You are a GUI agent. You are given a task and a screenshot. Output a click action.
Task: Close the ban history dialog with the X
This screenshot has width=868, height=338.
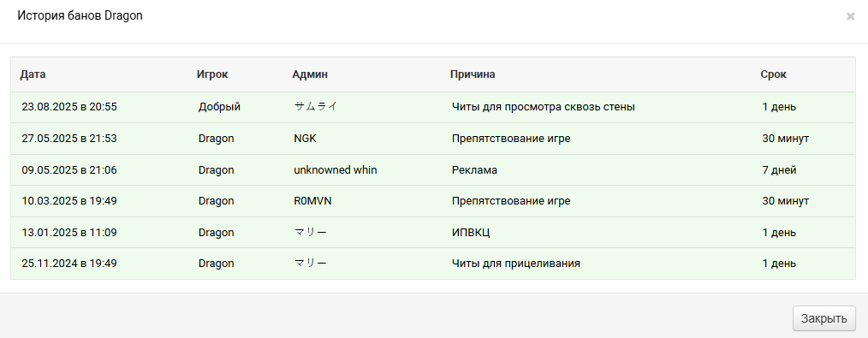850,16
